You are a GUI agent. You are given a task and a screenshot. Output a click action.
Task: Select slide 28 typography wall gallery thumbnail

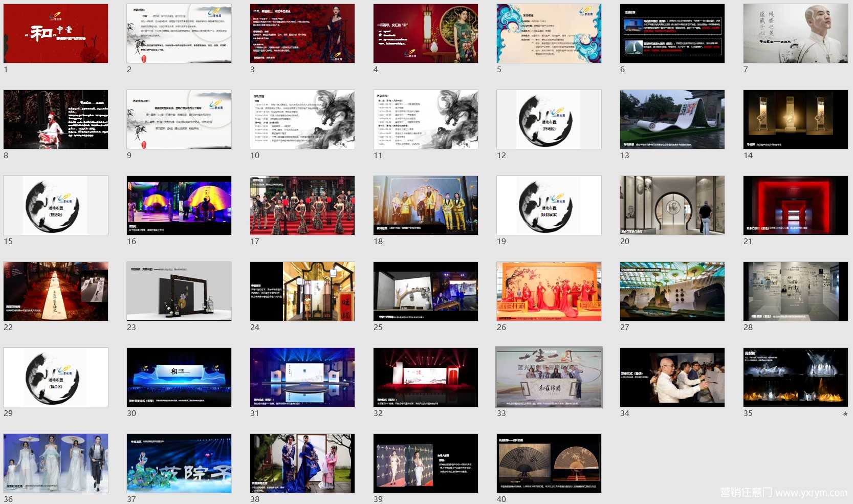tap(796, 292)
